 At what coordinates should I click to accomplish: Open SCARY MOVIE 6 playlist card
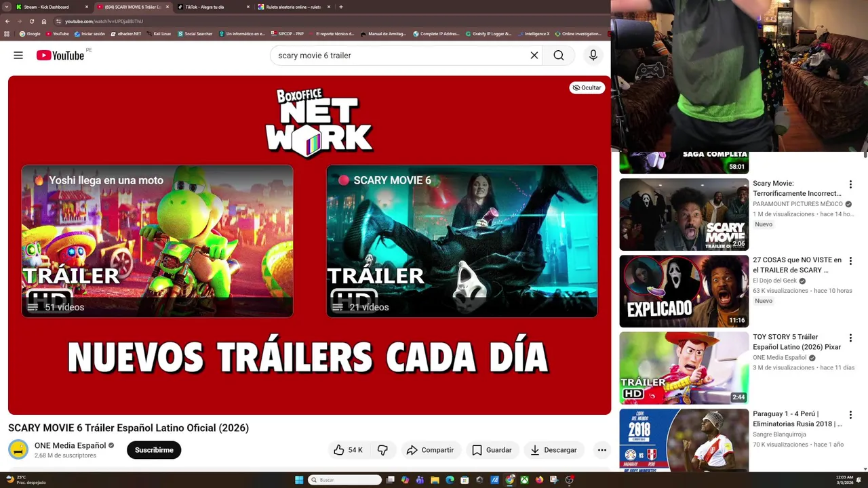pos(462,241)
